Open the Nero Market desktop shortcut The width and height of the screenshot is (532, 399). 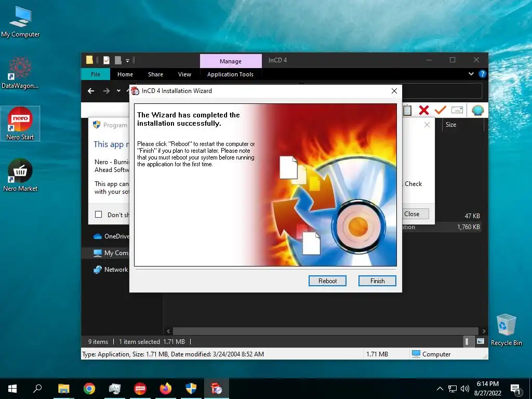(x=20, y=175)
